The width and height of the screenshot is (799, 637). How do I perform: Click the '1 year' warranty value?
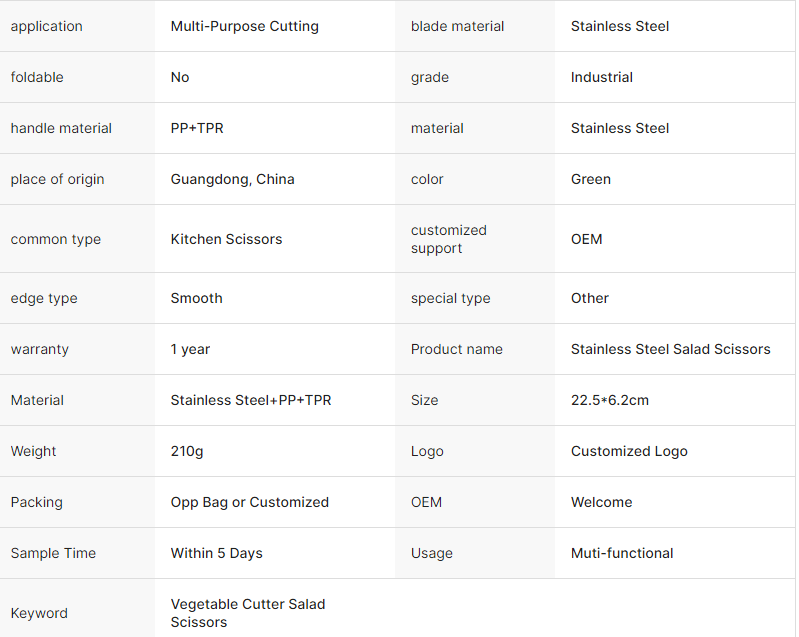click(190, 349)
